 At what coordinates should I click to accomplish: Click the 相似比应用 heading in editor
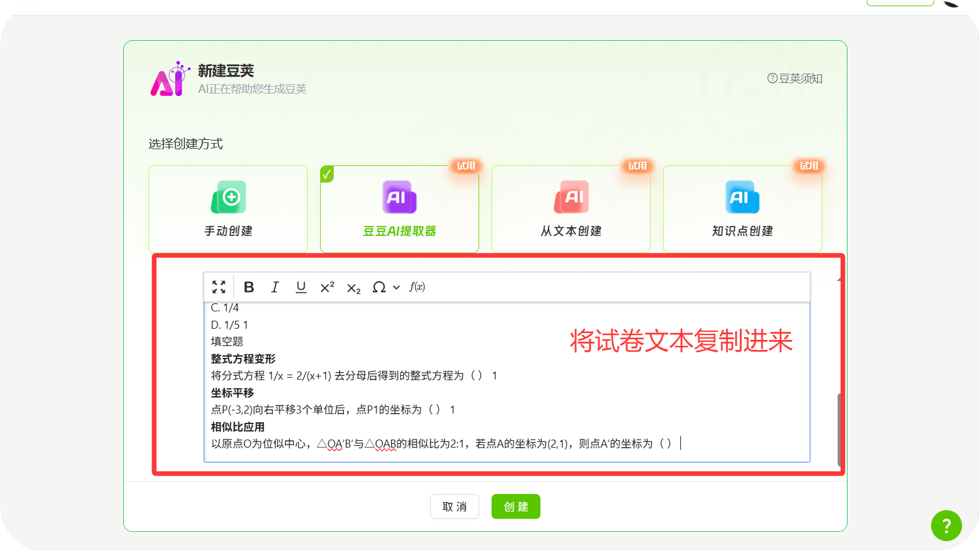(x=238, y=427)
